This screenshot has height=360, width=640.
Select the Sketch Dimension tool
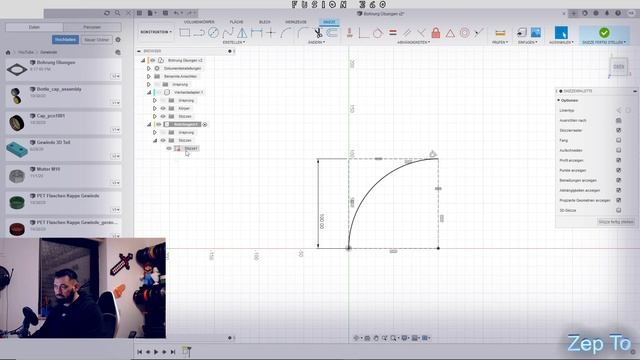click(x=257, y=33)
